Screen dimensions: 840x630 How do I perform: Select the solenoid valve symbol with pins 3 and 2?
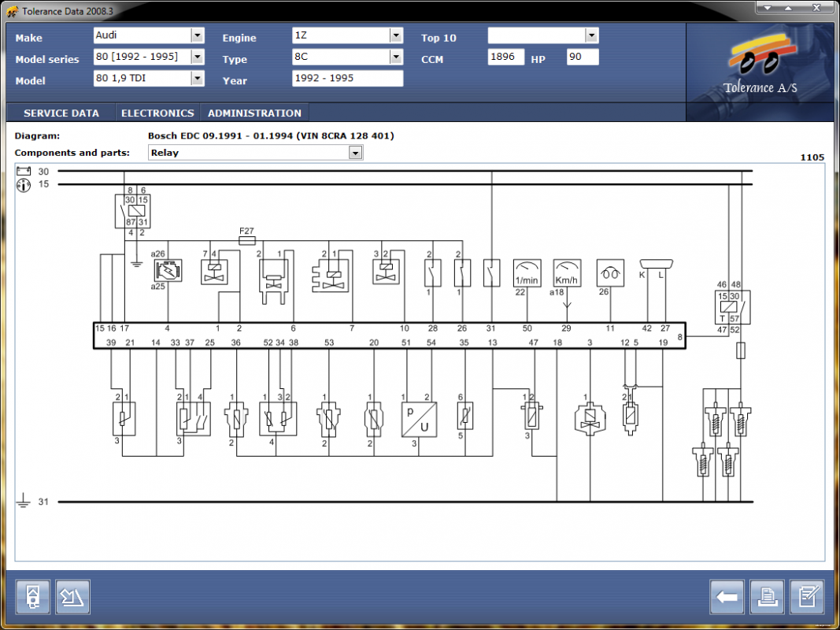(x=387, y=272)
